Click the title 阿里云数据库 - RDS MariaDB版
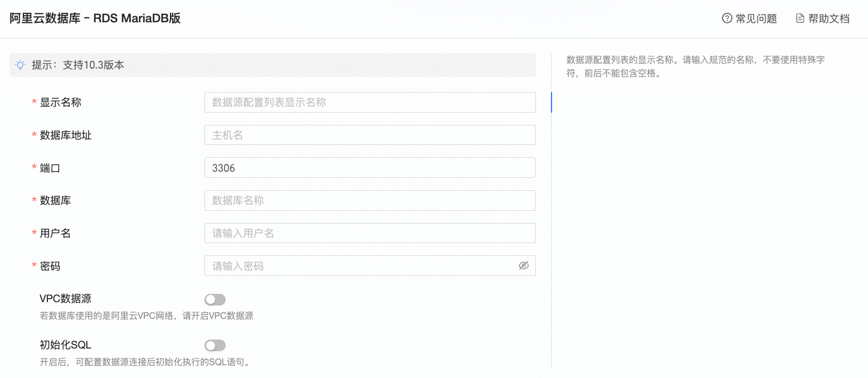868x378 pixels. coord(95,18)
